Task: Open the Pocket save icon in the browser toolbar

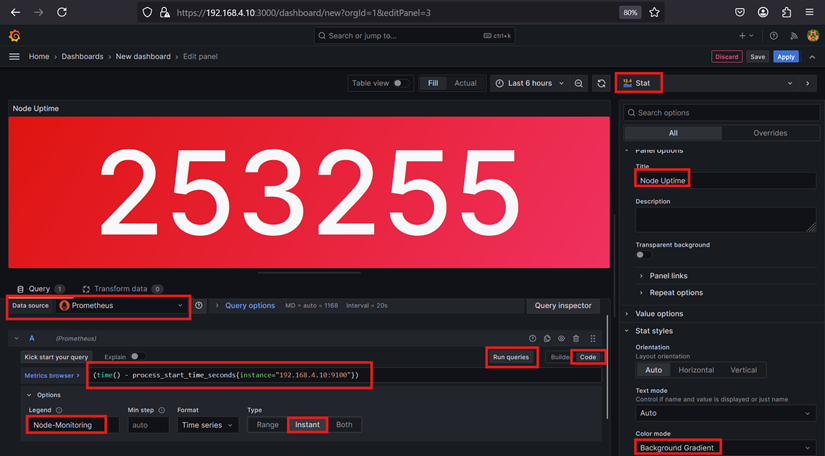Action: [740, 12]
